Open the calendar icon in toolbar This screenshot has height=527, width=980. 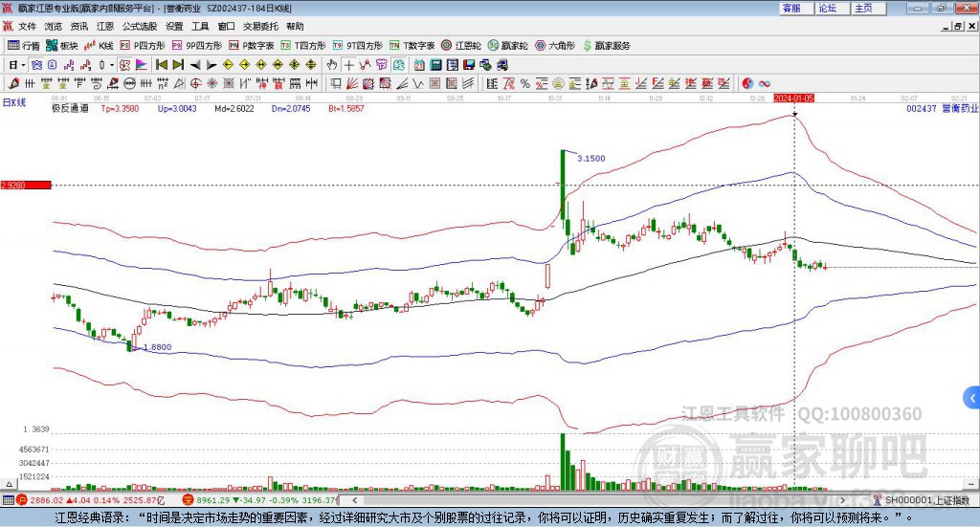pos(419,65)
